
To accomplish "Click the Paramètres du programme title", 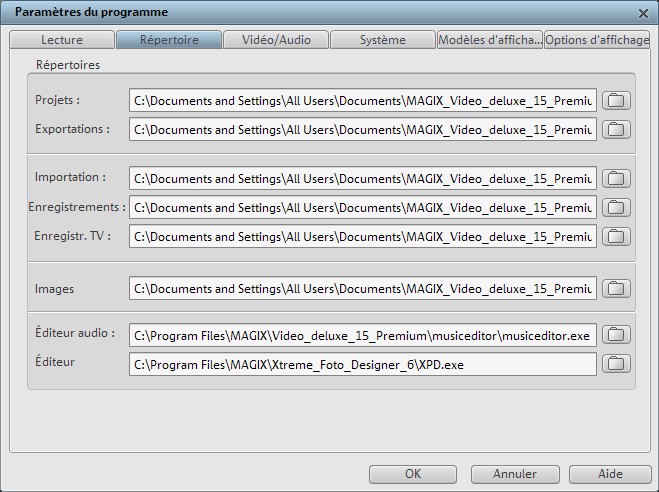I will coord(91,12).
